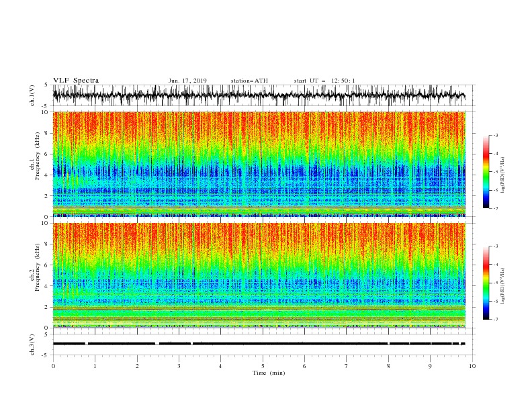
Task: Click the time axis tick label '10'
Action: pyautogui.click(x=472, y=366)
